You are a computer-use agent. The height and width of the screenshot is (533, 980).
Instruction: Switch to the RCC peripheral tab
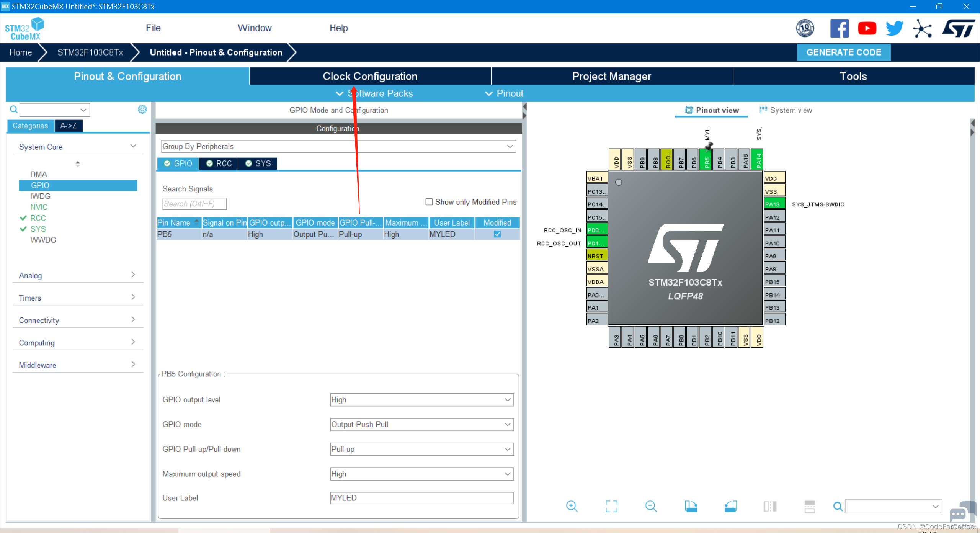tap(219, 163)
